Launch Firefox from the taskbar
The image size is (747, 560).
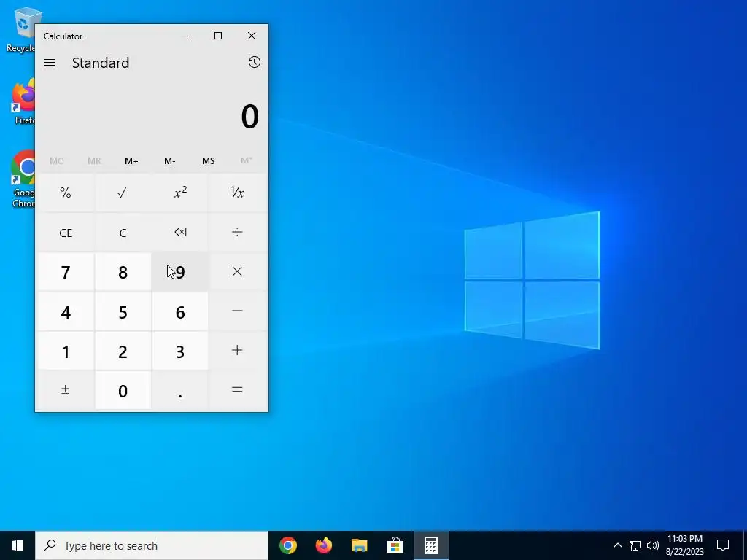pyautogui.click(x=324, y=545)
